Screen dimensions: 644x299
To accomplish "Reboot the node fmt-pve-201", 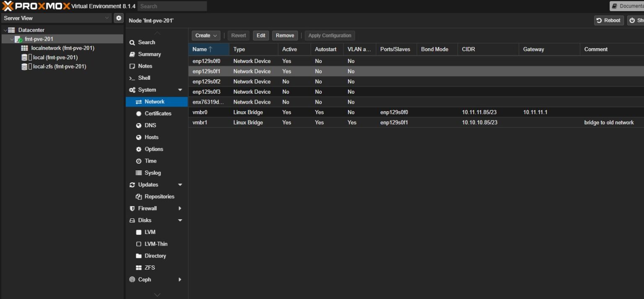I will coord(609,20).
